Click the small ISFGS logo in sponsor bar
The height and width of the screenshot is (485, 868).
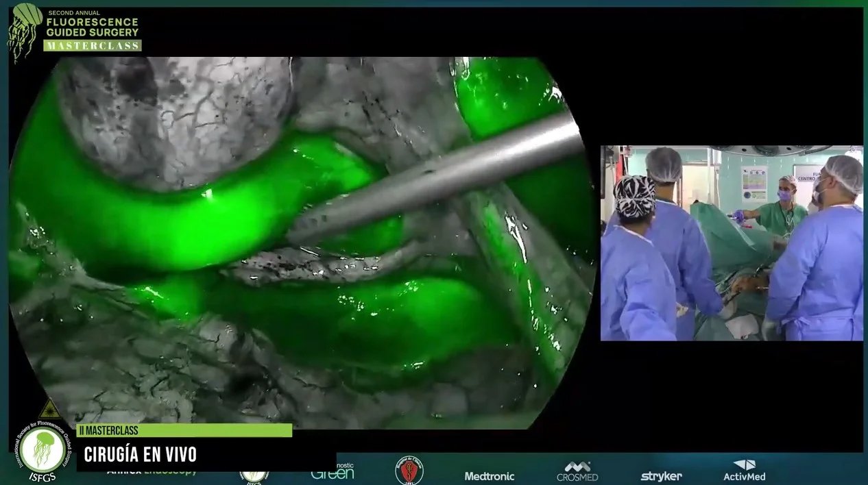(x=254, y=475)
